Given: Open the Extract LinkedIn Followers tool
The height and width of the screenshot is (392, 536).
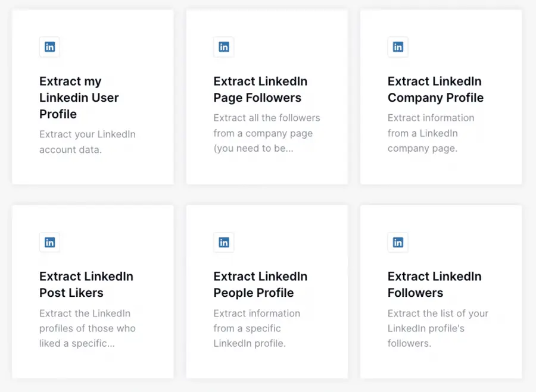Looking at the screenshot, I should coord(434,284).
